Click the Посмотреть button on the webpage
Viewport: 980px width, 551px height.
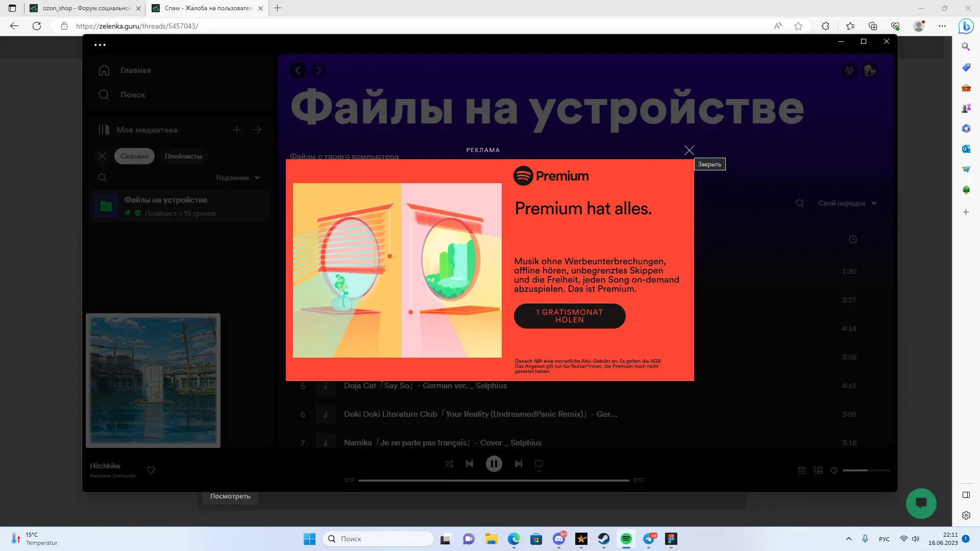tap(230, 496)
